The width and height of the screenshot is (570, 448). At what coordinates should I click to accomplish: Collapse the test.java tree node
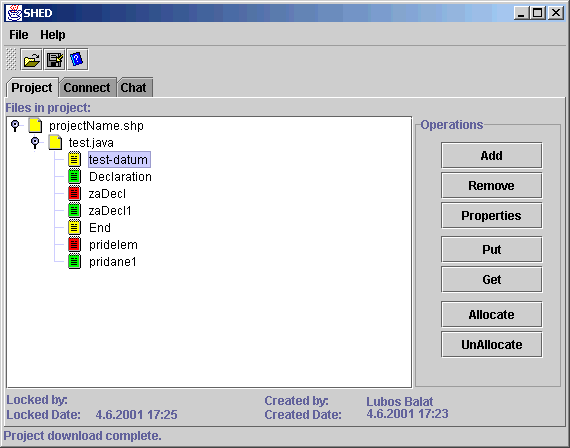pos(35,143)
